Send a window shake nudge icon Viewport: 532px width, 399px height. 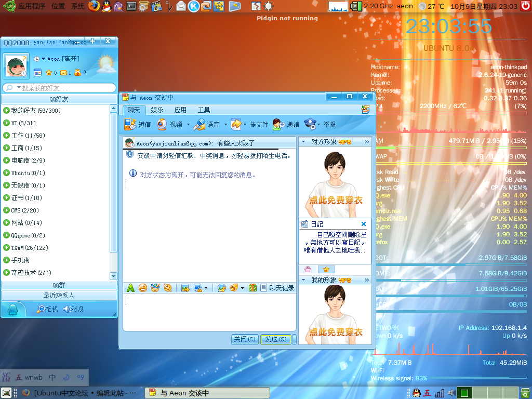168,288
